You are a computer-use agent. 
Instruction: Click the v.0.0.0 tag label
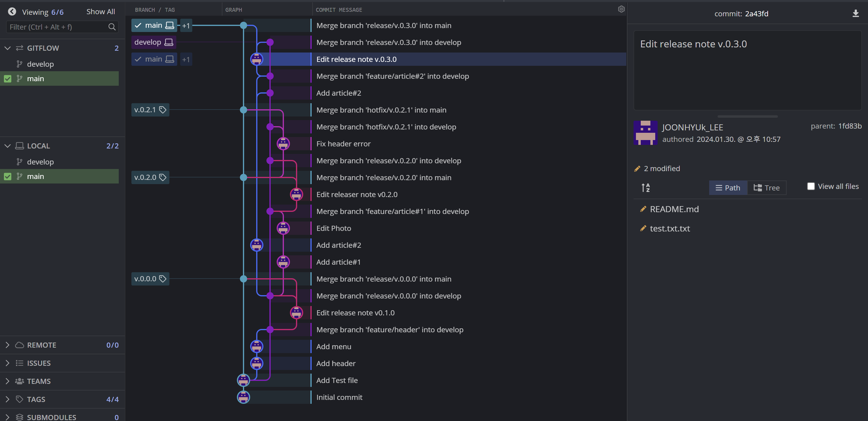[150, 279]
